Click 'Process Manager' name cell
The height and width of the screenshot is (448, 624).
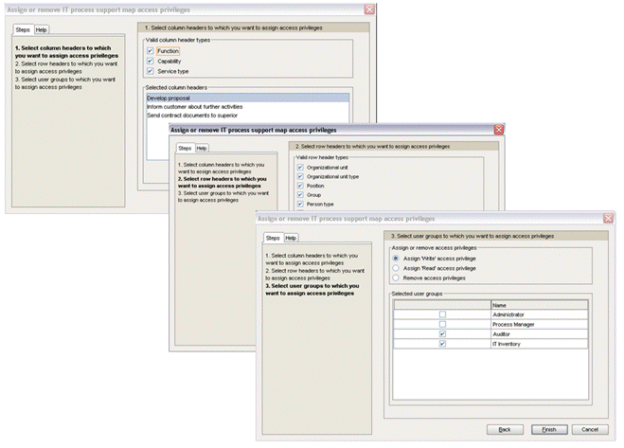539,324
